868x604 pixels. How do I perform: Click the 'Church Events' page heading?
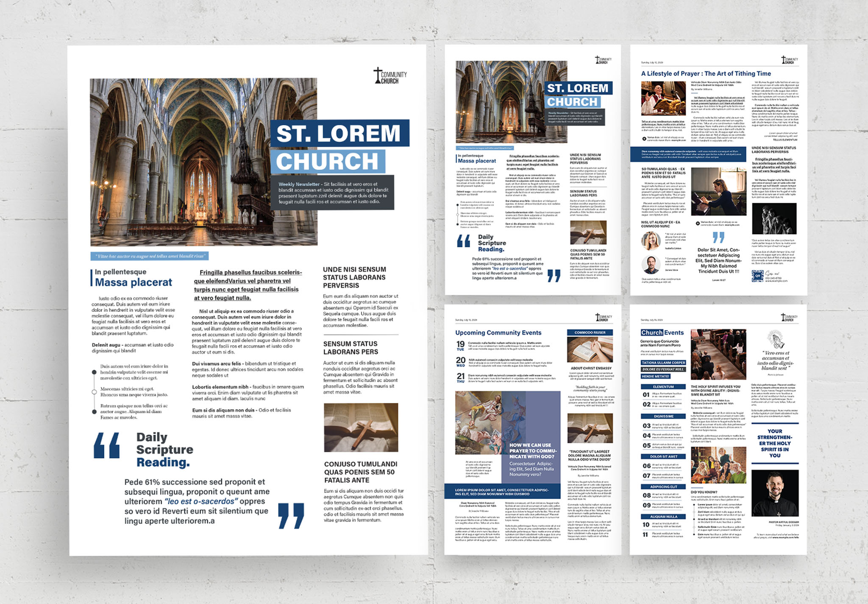click(x=662, y=333)
